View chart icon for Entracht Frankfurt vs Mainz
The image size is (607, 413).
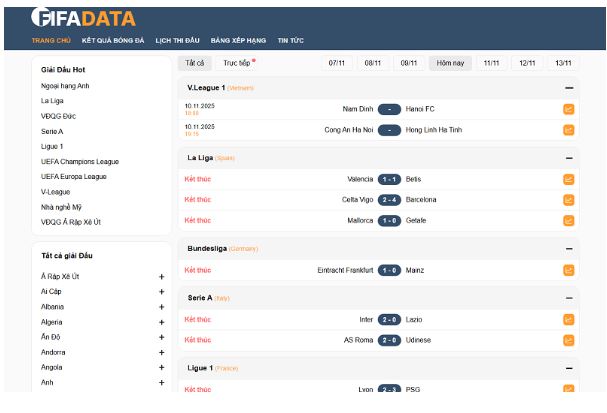(x=568, y=270)
